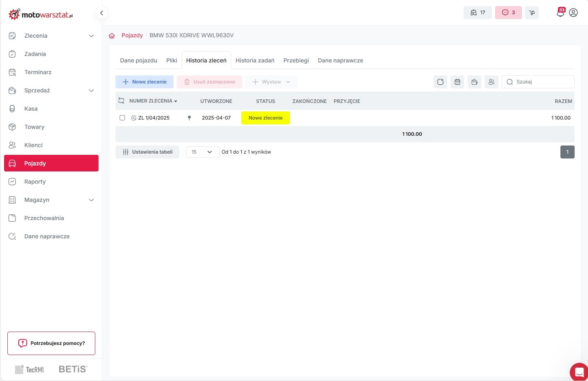Click the yellow Nowe zlecenie status badge
588x381 pixels.
tap(265, 118)
